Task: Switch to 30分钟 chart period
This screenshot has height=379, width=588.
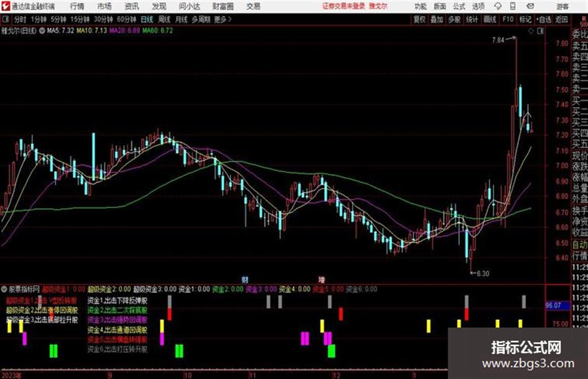Action: point(103,19)
